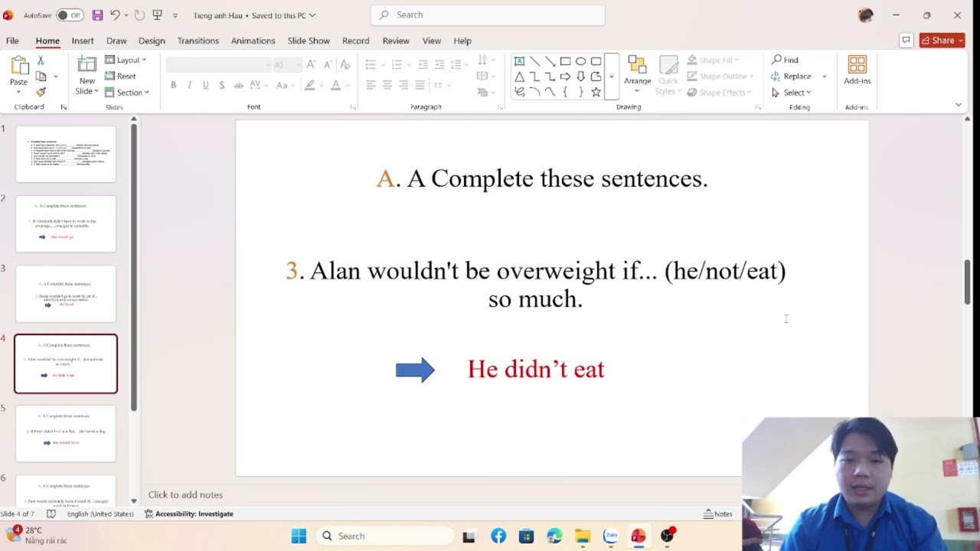980x551 pixels.
Task: Click to add notes area
Action: click(185, 495)
